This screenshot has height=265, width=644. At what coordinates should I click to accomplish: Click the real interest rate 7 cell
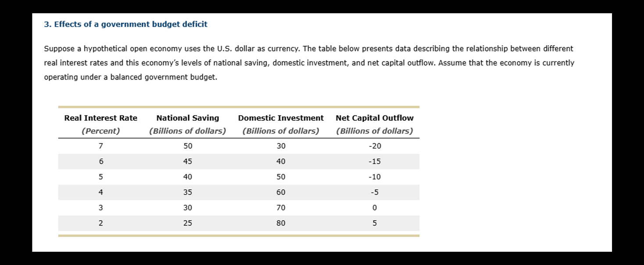coord(101,146)
